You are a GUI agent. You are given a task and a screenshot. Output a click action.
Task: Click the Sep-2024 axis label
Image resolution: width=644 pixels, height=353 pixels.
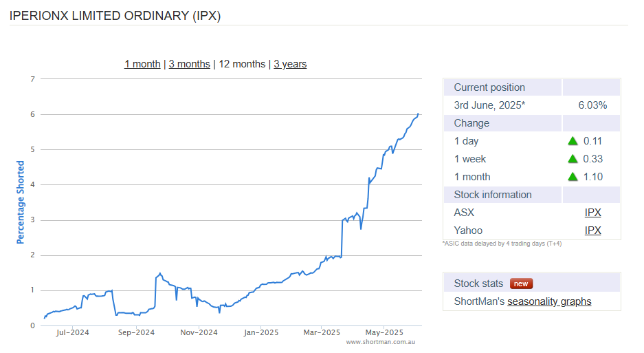coord(136,332)
